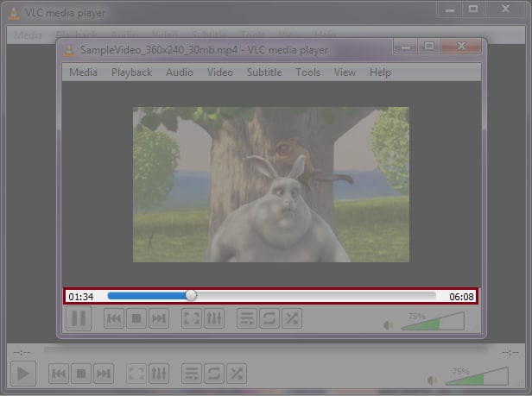Stop playback in the front VLC window

pyautogui.click(x=136, y=318)
